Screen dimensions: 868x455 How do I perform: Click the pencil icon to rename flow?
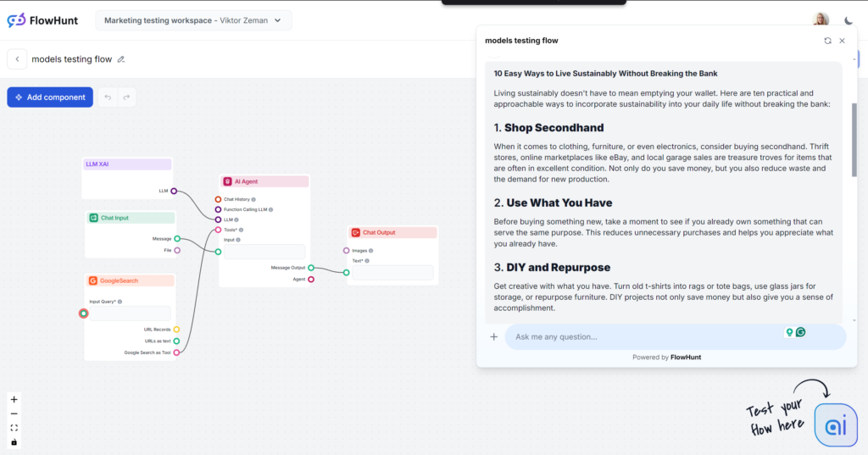(121, 59)
